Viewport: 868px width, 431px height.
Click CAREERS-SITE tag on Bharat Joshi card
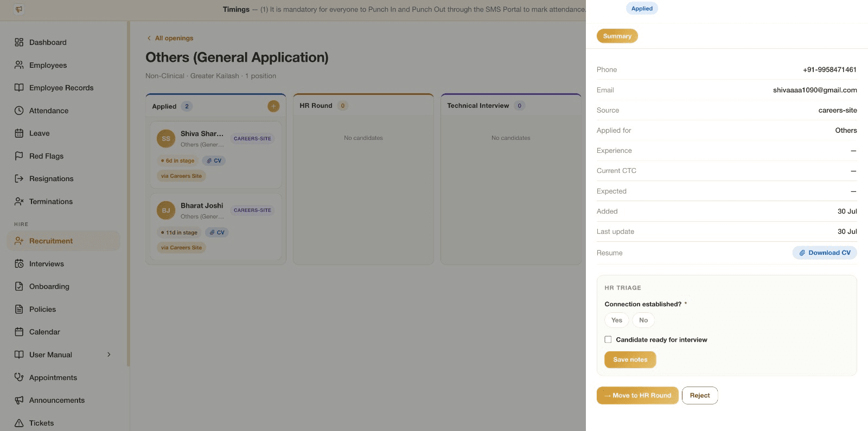(252, 210)
